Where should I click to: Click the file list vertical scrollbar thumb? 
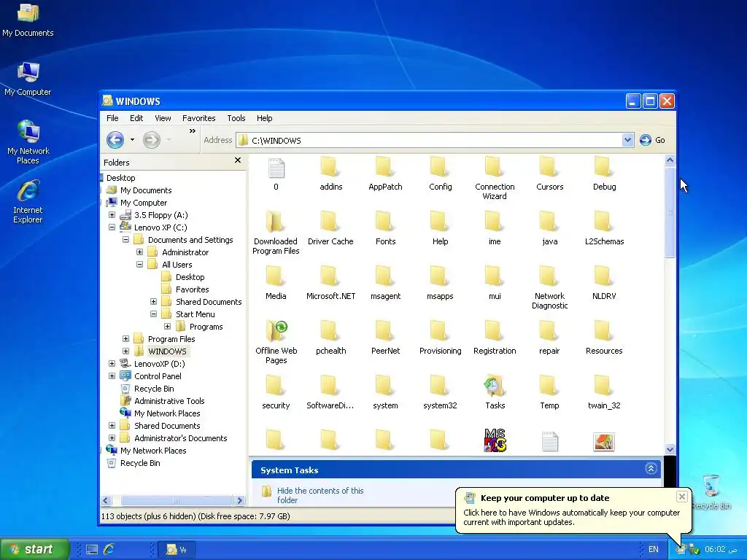point(670,212)
